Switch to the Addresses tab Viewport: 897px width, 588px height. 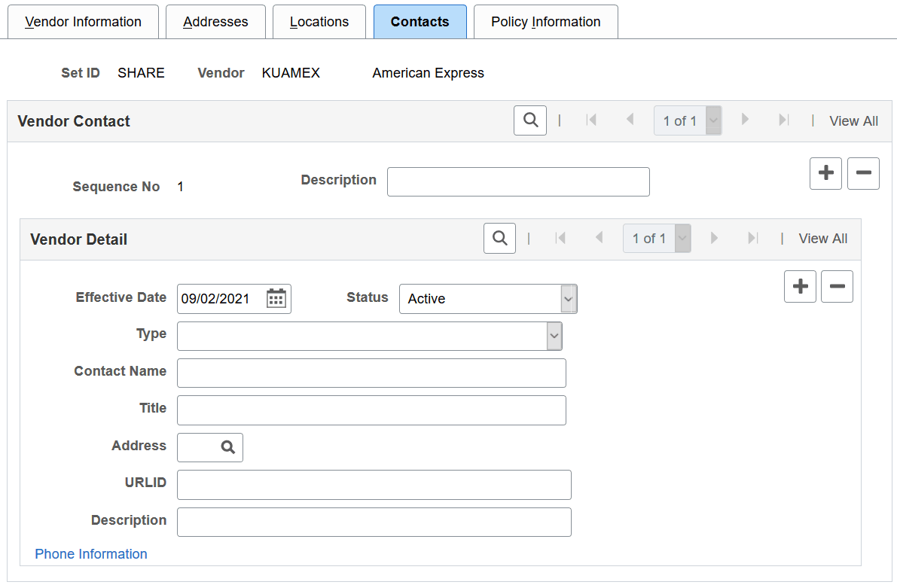click(x=215, y=22)
